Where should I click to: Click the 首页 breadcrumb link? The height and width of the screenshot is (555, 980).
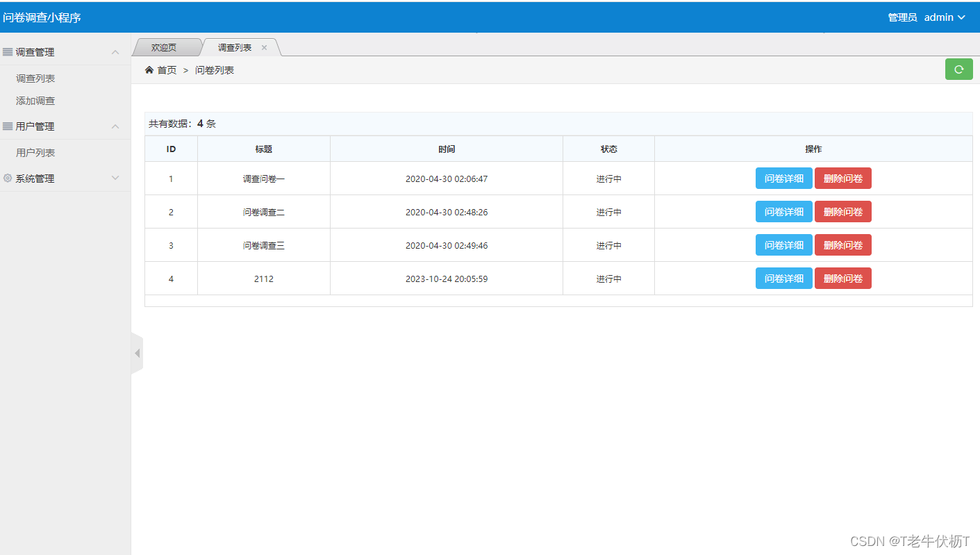pyautogui.click(x=167, y=70)
